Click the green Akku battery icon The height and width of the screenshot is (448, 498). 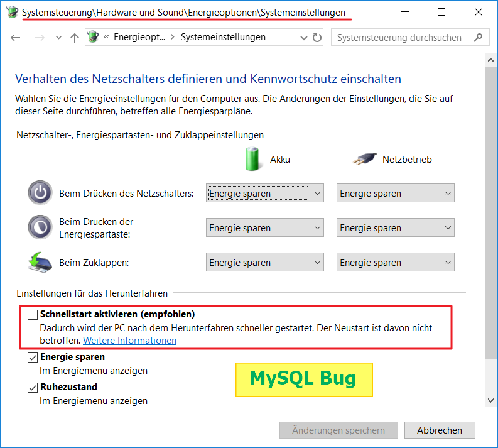pyautogui.click(x=252, y=159)
